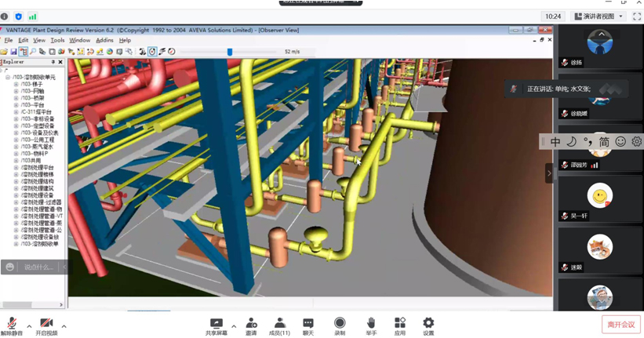The height and width of the screenshot is (338, 644).
Task: Unmute the microphone
Action: tap(12, 325)
